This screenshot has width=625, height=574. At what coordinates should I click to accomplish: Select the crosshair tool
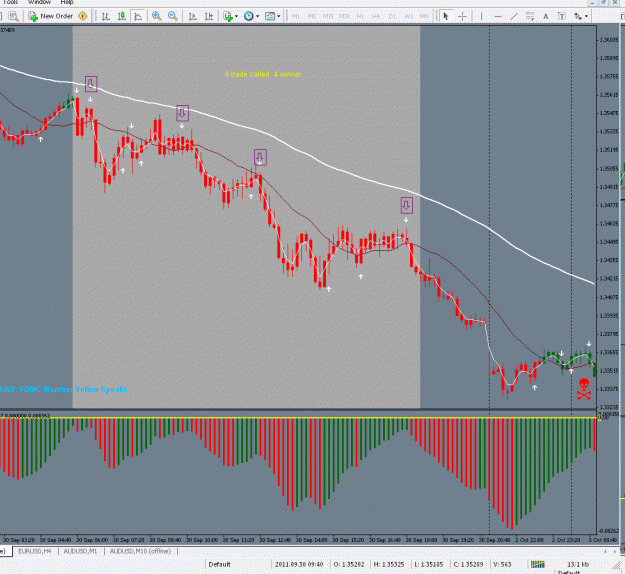point(462,16)
